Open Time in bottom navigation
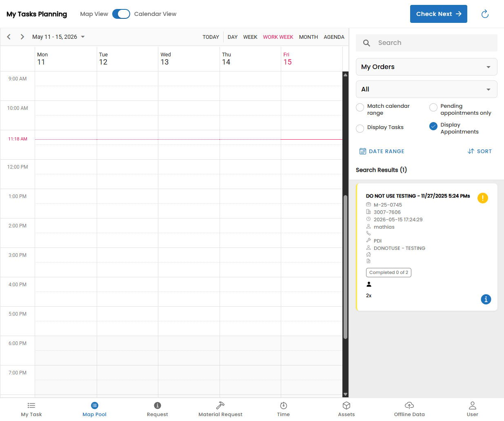Viewport: 504px width, 421px height. [x=283, y=410]
